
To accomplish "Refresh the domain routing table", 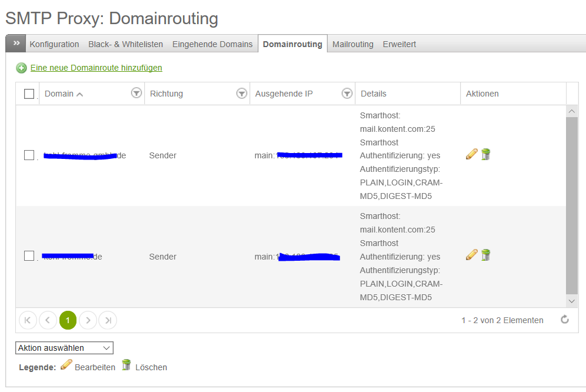I will [564, 320].
